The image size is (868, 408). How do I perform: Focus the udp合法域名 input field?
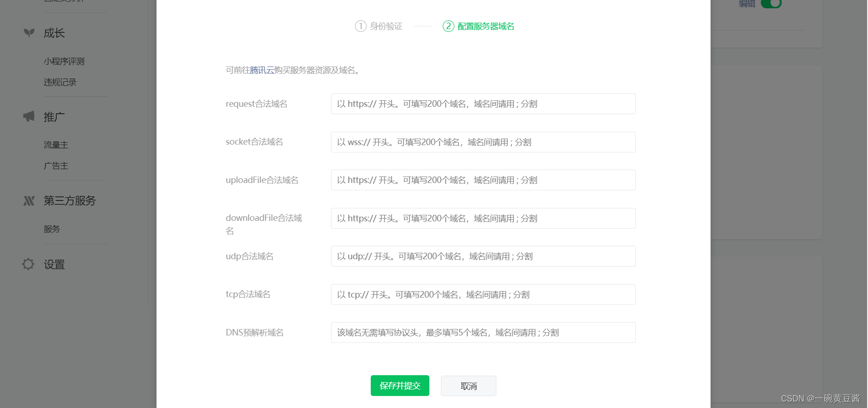(483, 256)
